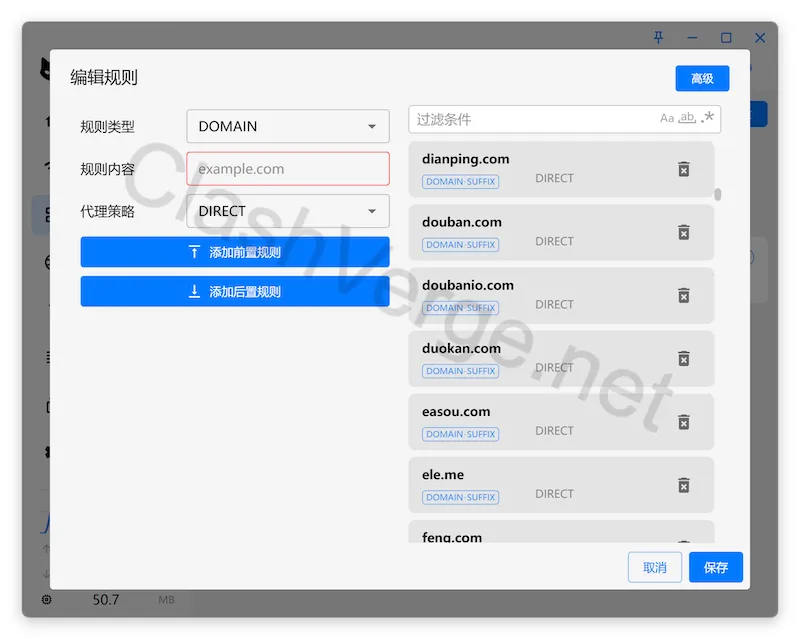
Task: Expand the 代理策略 DIRECT dropdown
Action: (288, 211)
